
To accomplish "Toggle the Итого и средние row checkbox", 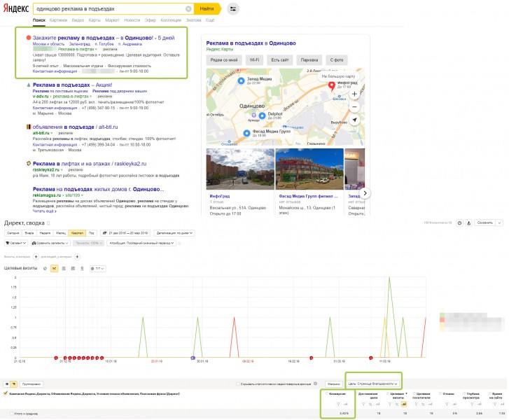I will [12, 414].
